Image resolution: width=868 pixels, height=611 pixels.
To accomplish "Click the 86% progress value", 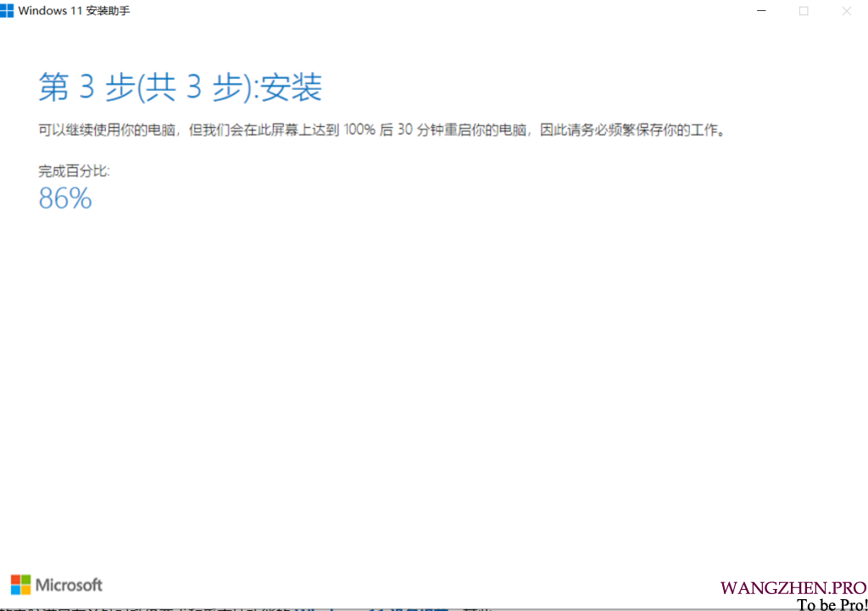I will (x=65, y=198).
